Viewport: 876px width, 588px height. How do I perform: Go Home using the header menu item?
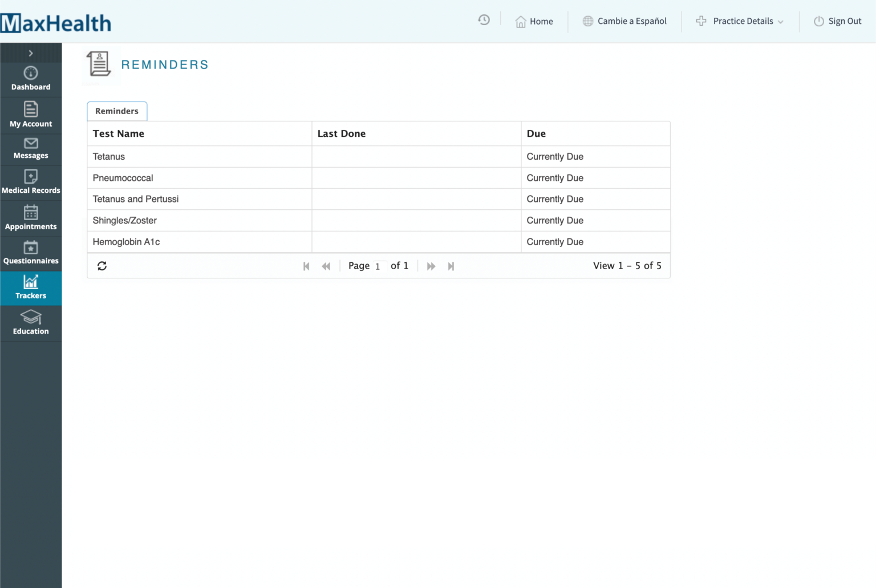(x=534, y=21)
